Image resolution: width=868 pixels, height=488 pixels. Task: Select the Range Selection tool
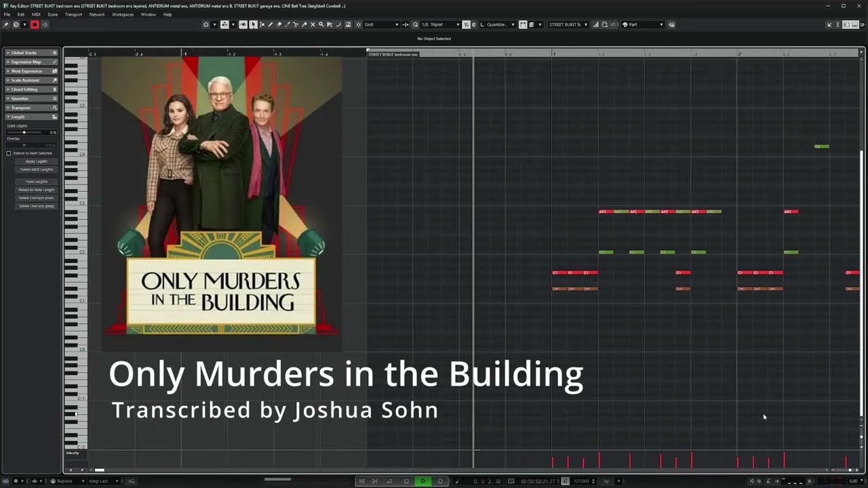pyautogui.click(x=262, y=24)
